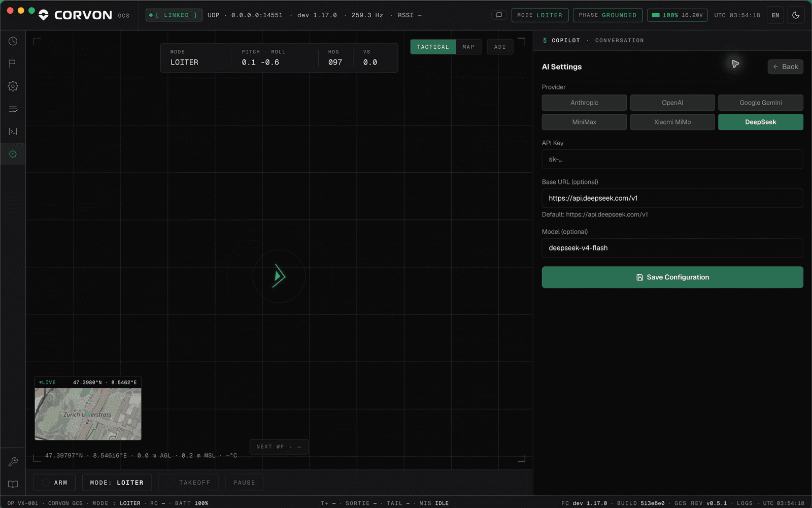Select Xiaomi MiMo as provider
This screenshot has height=508, width=812.
pos(672,122)
